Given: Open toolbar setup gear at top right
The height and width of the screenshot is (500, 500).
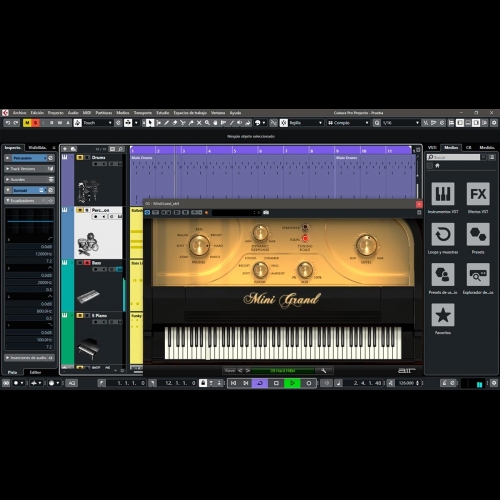Looking at the screenshot, I should point(494,123).
